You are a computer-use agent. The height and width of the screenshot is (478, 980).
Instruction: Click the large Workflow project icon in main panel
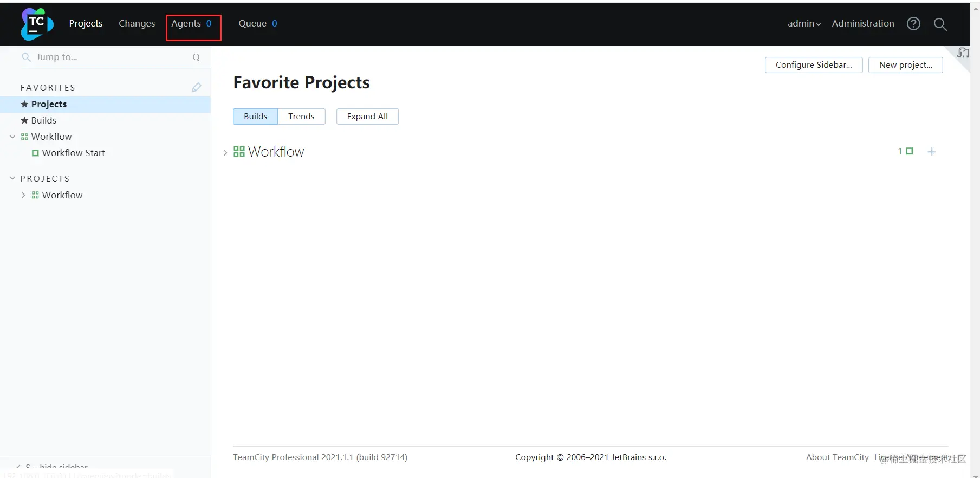(239, 152)
